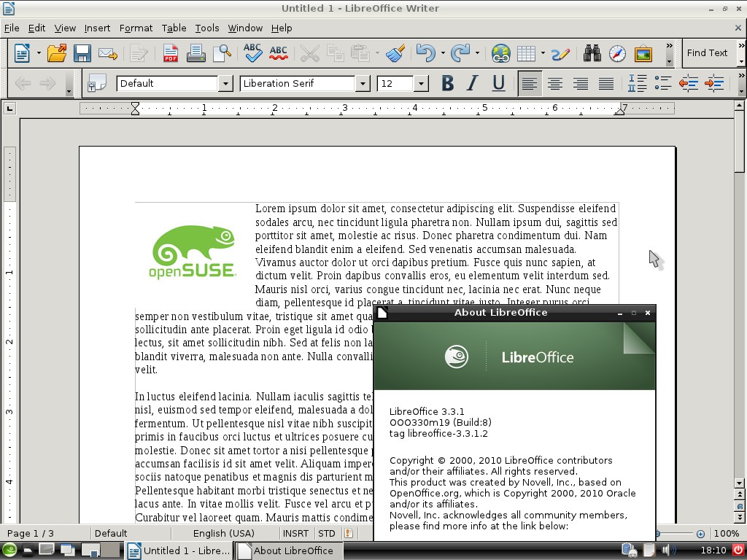This screenshot has height=560, width=747.
Task: Open the Format menu
Action: 136,28
